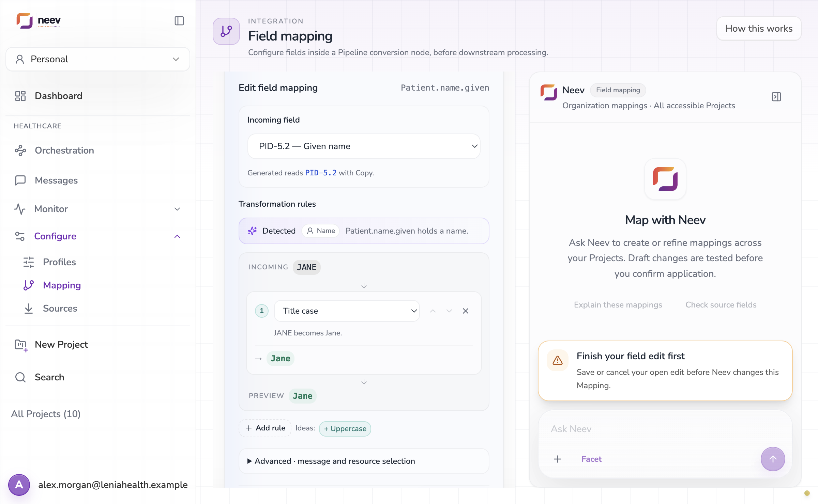
Task: Open How this works help
Action: [759, 29]
